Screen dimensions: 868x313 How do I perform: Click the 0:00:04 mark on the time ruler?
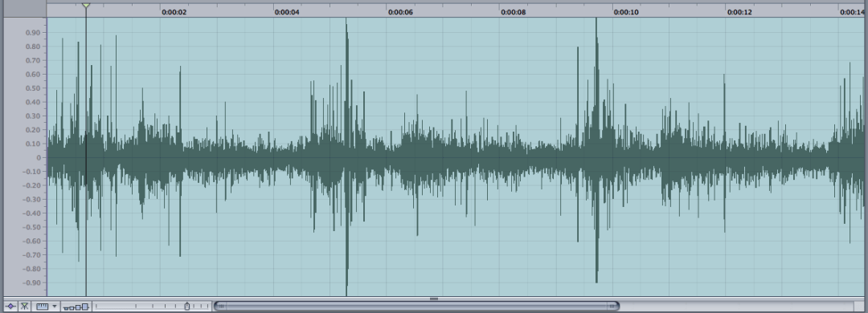click(x=287, y=11)
